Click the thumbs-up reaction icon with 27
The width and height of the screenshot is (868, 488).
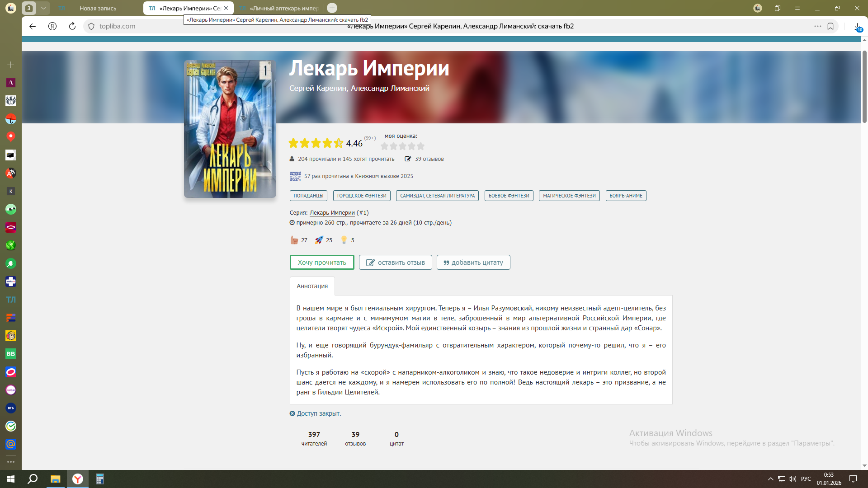[294, 240]
